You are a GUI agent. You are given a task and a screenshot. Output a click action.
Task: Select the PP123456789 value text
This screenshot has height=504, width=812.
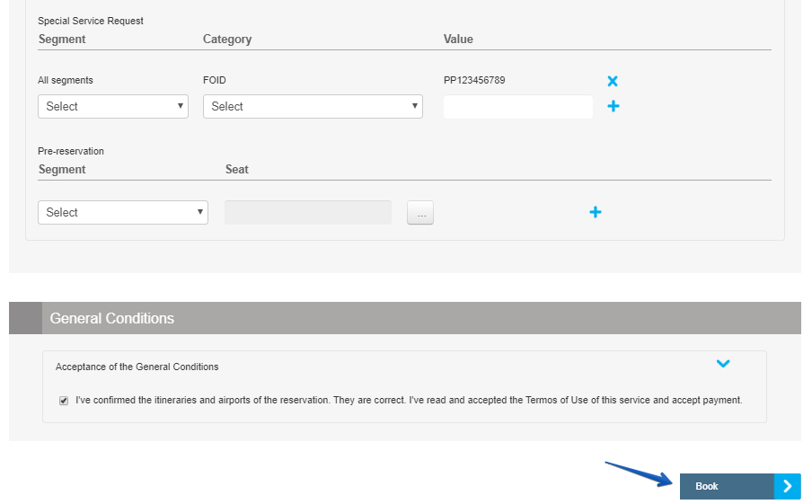[474, 80]
